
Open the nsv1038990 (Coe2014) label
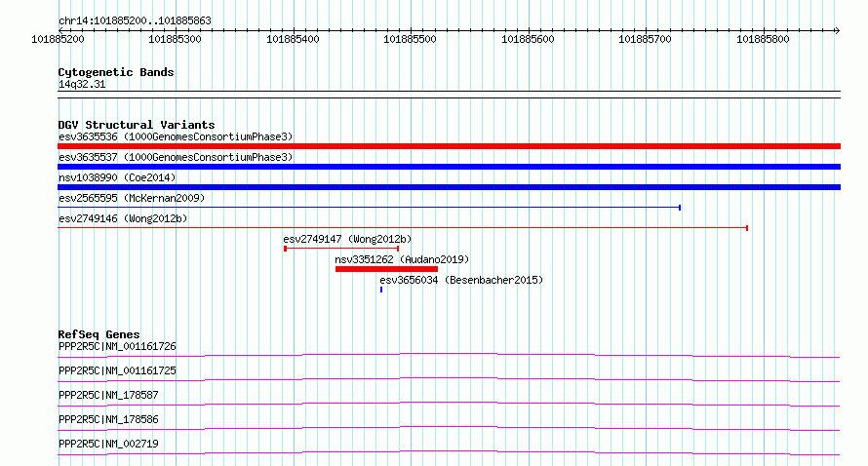click(x=117, y=177)
